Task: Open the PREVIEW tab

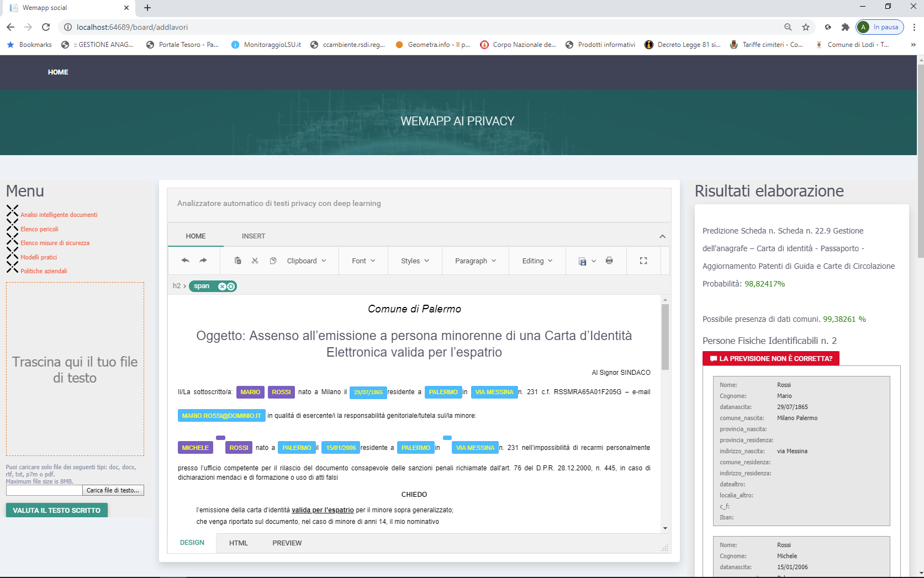Action: click(x=287, y=543)
